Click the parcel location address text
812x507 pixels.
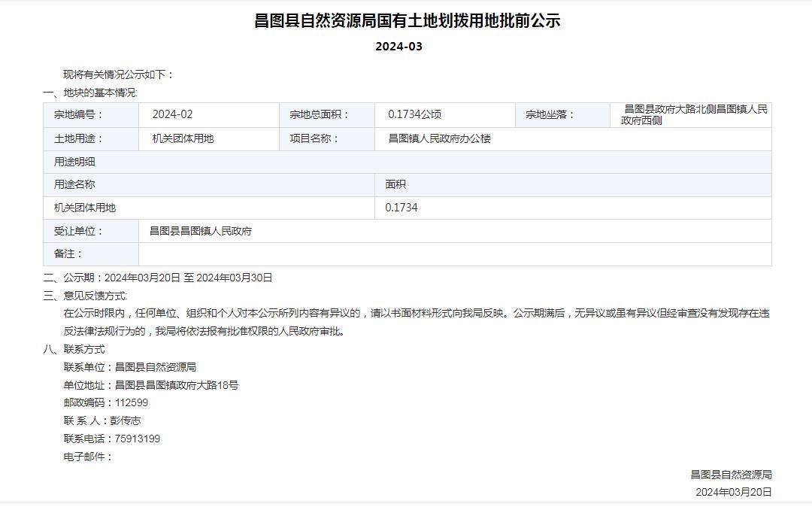[x=693, y=114]
